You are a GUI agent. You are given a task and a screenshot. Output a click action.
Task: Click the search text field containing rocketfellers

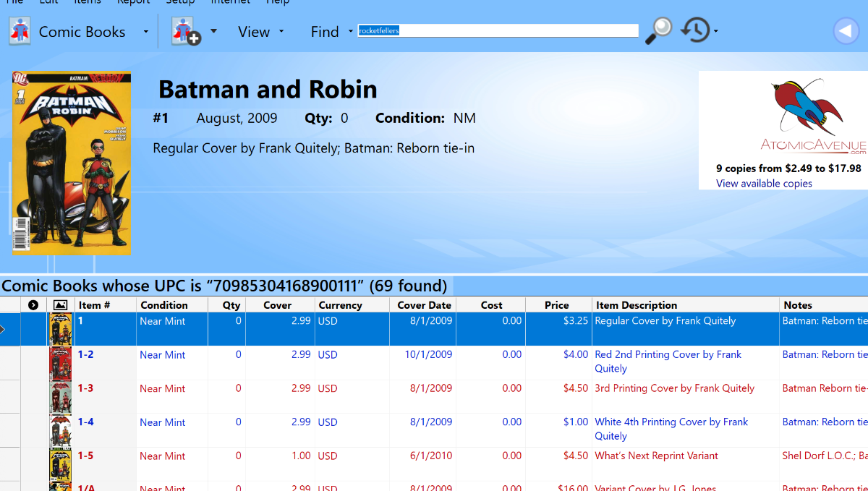pos(498,30)
